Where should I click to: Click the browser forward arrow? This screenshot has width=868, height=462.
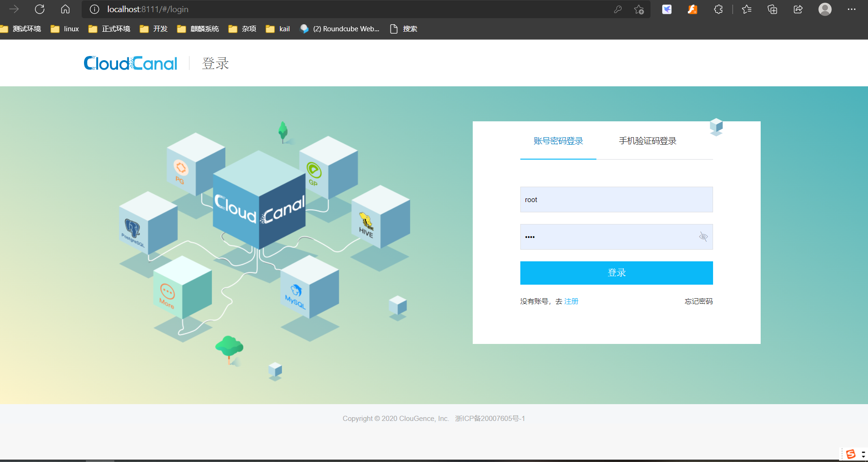(x=14, y=9)
